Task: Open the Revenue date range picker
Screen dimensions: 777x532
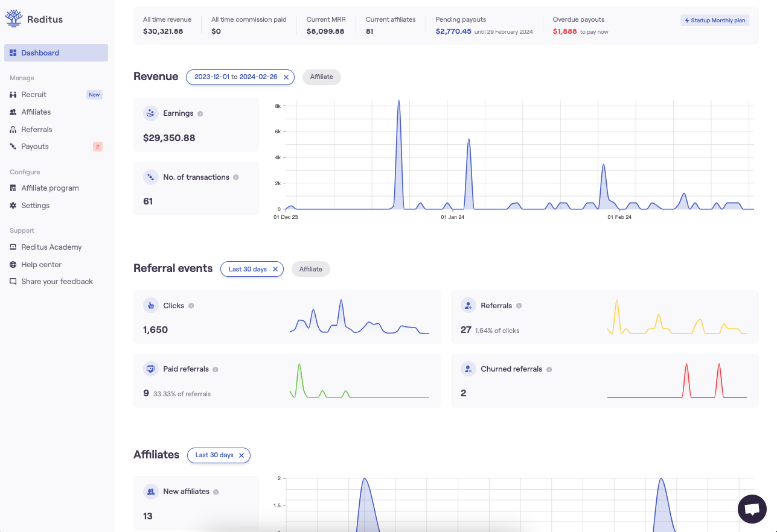Action: tap(235, 77)
